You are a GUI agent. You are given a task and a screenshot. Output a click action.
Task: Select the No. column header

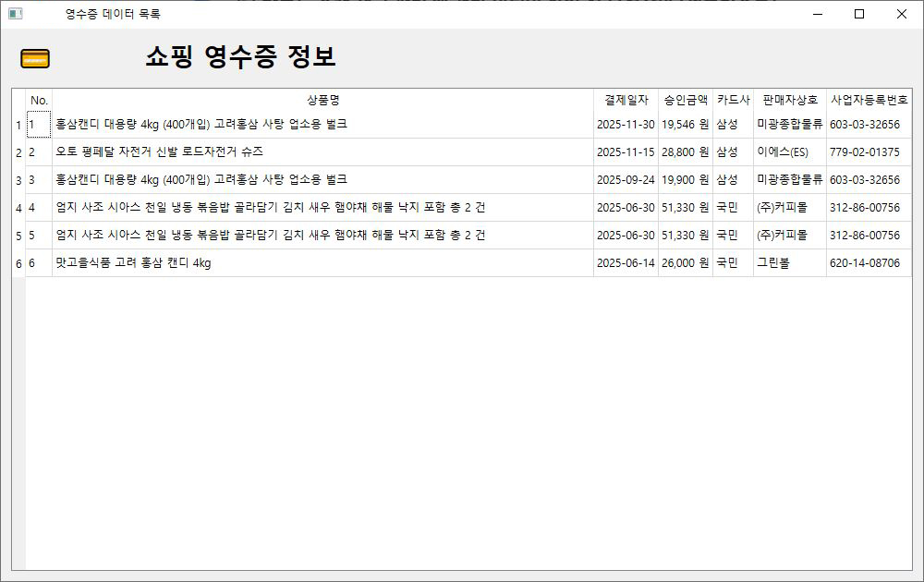tap(39, 100)
